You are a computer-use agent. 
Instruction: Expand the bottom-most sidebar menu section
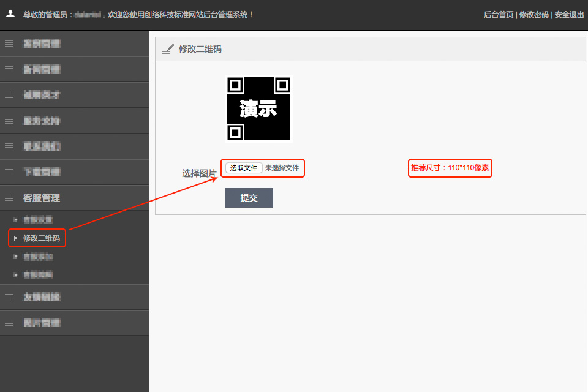(x=42, y=323)
